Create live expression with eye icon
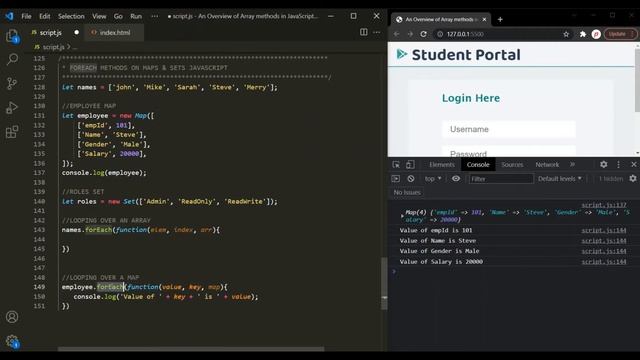The width and height of the screenshot is (640, 360). 456,179
